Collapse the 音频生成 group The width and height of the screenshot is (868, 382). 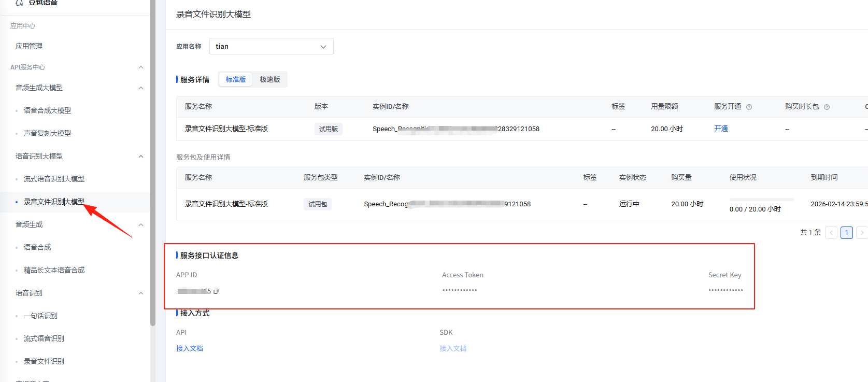pyautogui.click(x=141, y=225)
